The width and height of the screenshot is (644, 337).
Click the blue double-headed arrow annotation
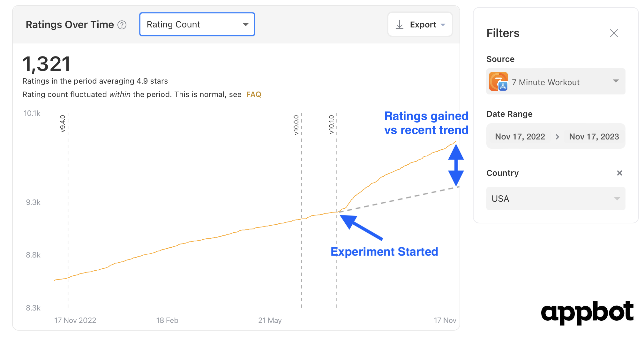[x=456, y=165]
